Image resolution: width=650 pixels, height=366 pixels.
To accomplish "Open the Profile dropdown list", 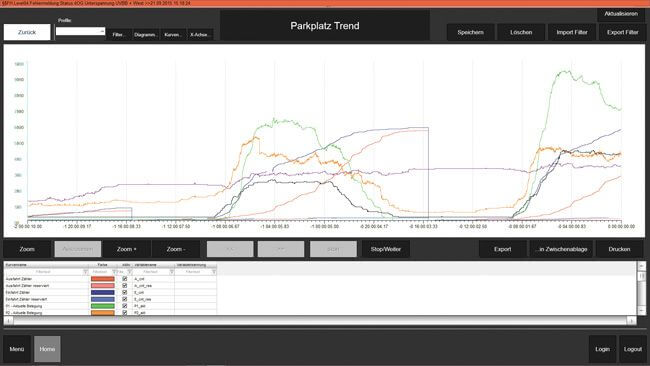I will click(80, 32).
